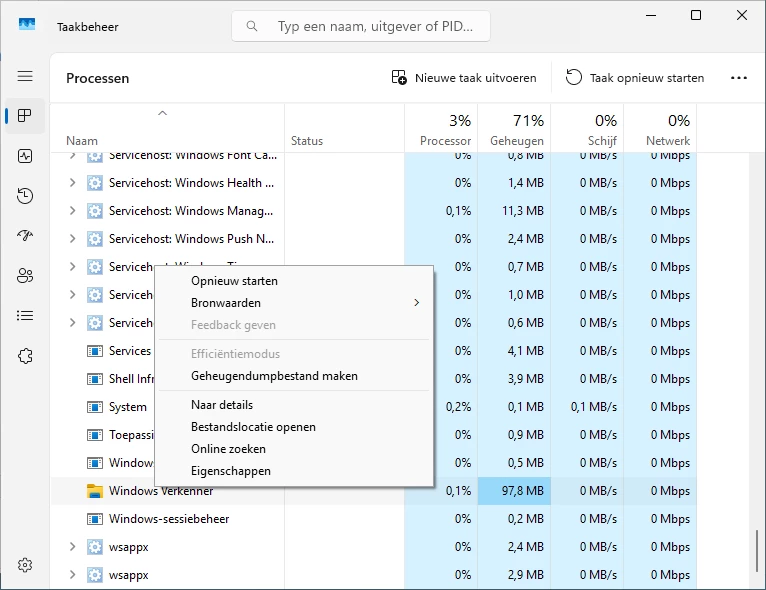Sort by Geheugen column header
766x590 pixels.
514,128
